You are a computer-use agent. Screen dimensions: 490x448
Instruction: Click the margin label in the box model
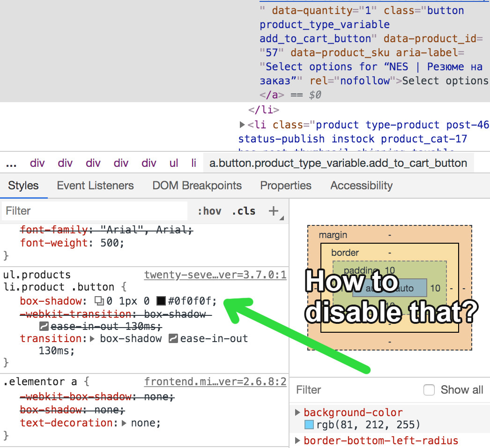[333, 235]
